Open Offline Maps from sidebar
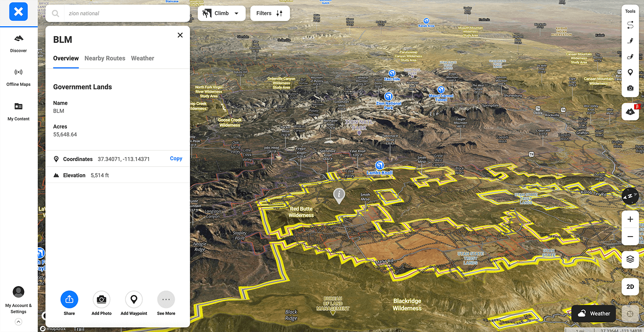The width and height of the screenshot is (644, 332). coord(18,77)
